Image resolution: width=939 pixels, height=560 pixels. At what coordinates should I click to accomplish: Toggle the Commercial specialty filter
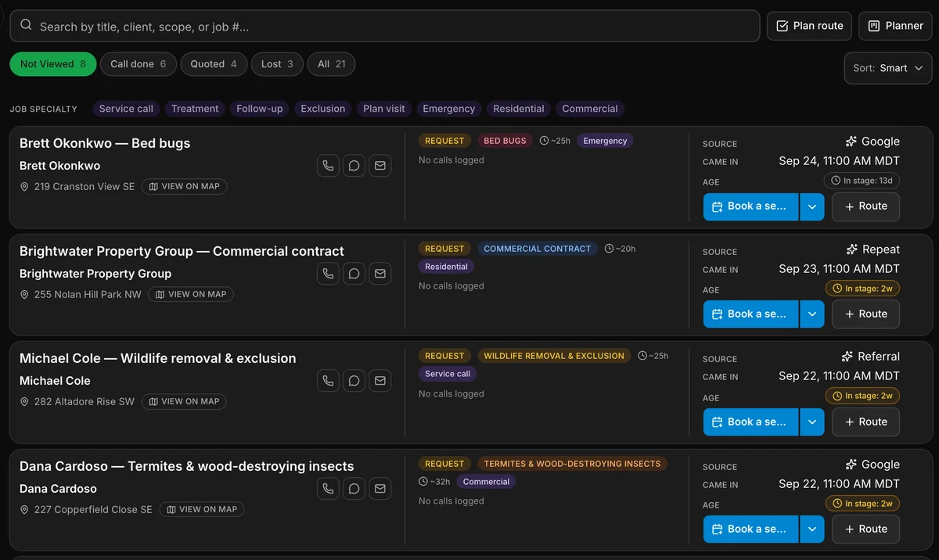click(x=590, y=109)
